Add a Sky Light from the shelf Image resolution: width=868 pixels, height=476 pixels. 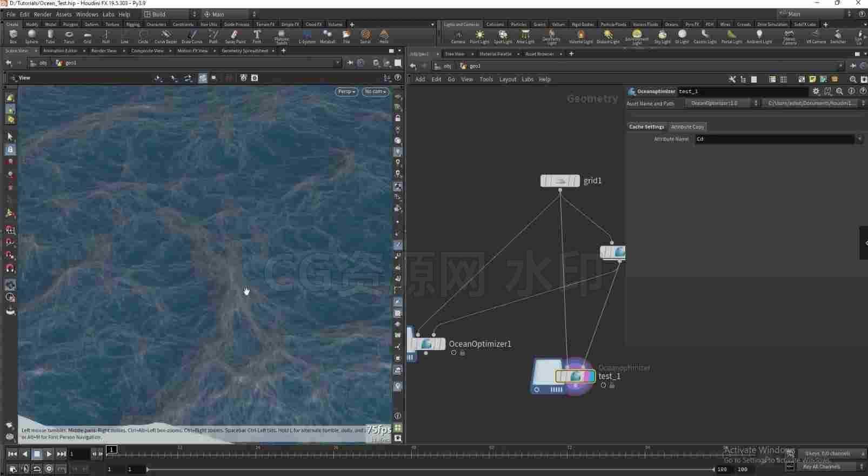click(662, 37)
